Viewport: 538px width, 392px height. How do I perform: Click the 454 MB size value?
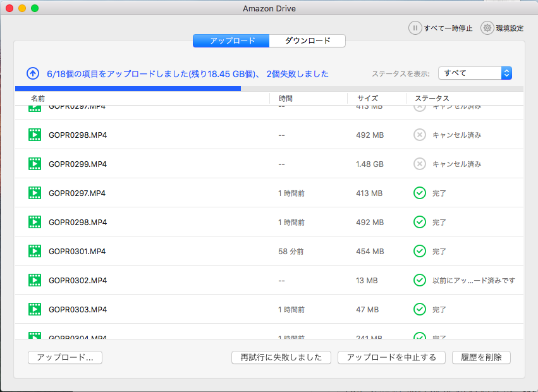coord(370,251)
